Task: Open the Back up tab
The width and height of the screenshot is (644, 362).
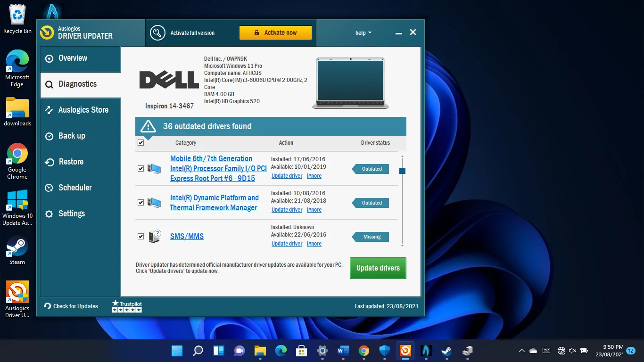Action: (80, 136)
